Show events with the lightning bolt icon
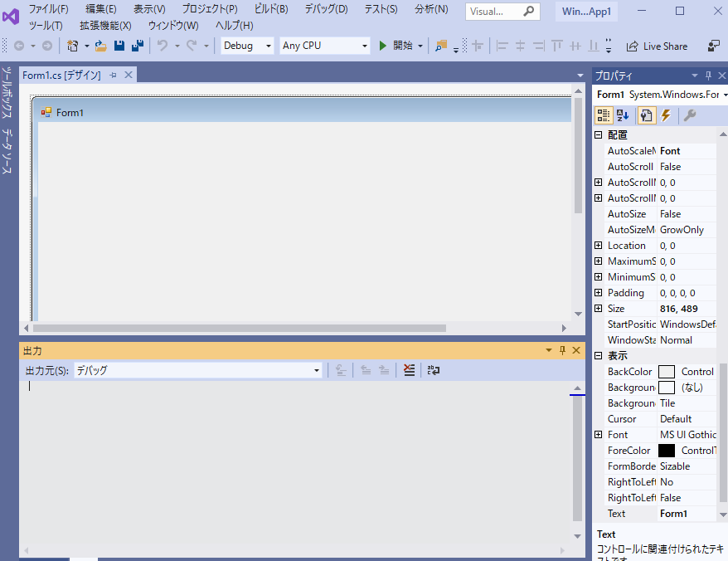The width and height of the screenshot is (728, 561). 666,115
